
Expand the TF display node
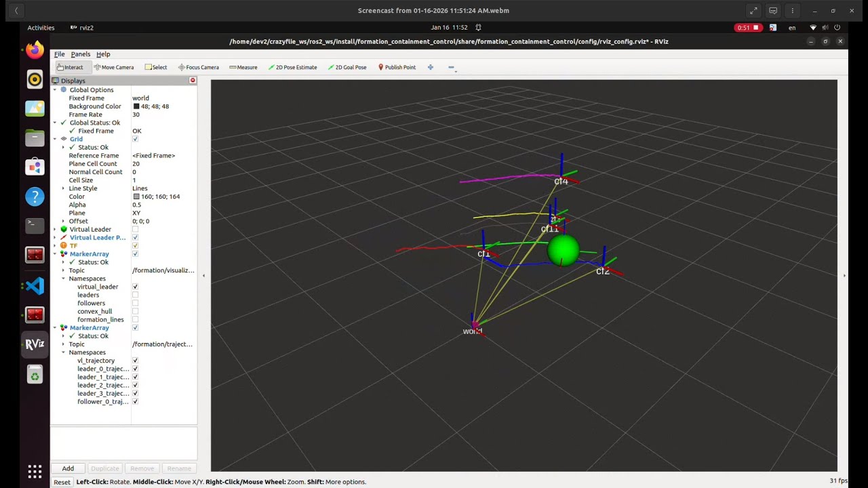pos(55,245)
